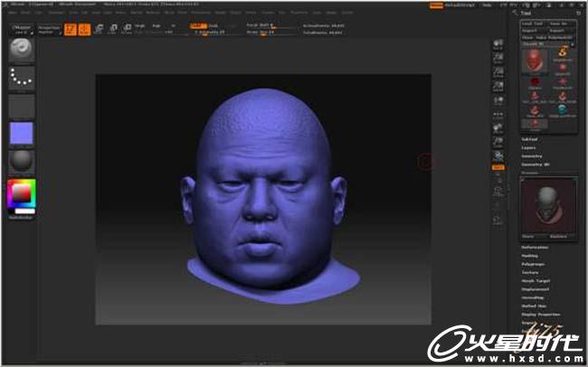
Task: Expand the Masking sub-palette
Action: point(530,256)
